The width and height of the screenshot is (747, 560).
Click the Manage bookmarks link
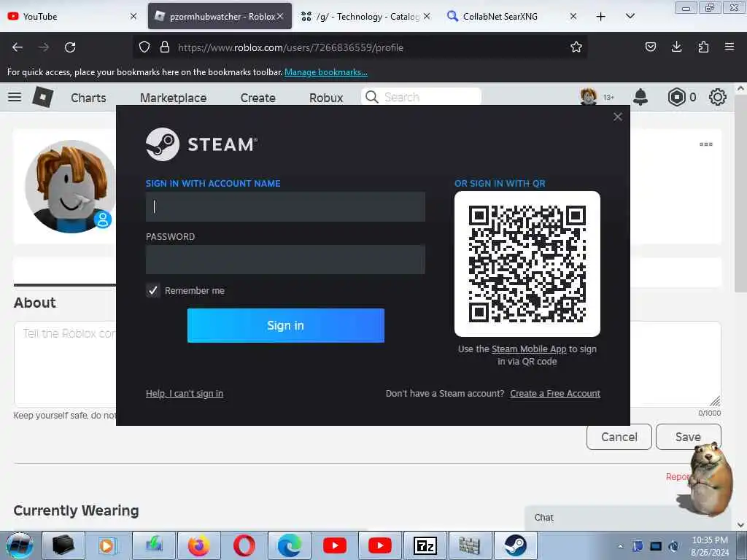coord(326,72)
